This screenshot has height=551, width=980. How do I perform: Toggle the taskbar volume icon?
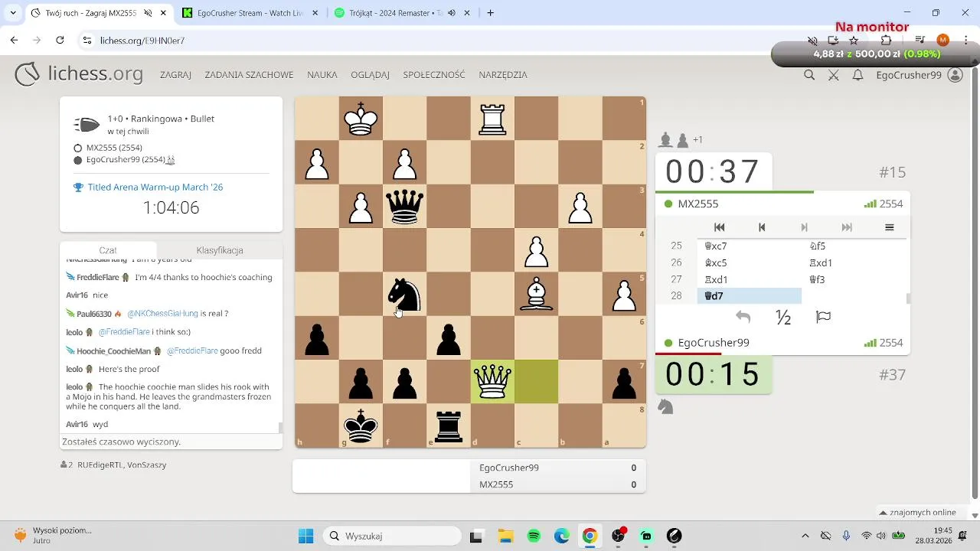point(881,536)
